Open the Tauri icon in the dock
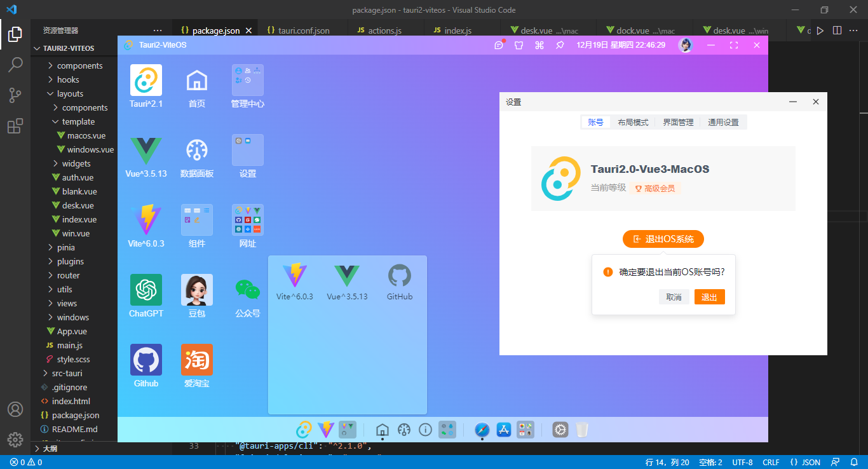Viewport: 868px width, 469px height. click(x=305, y=430)
